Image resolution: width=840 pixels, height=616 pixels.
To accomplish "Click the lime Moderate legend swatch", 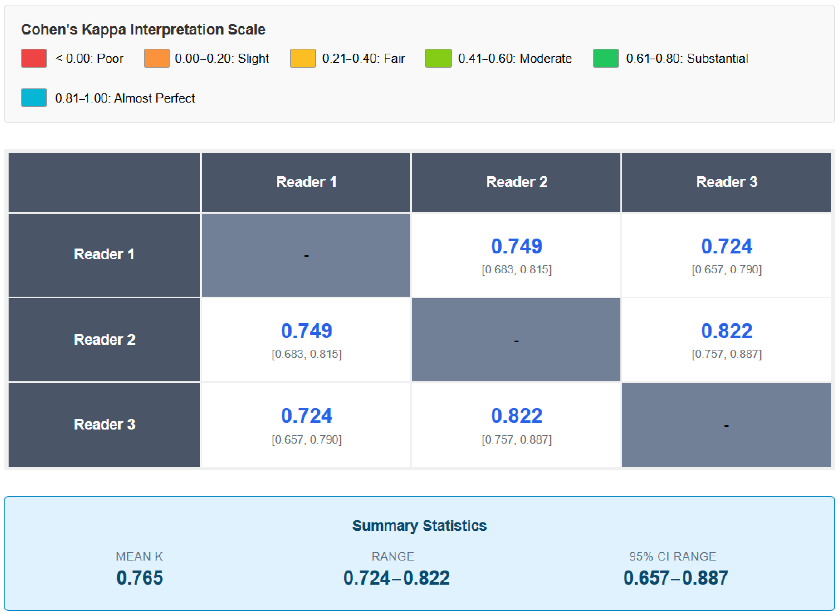I will (x=438, y=58).
